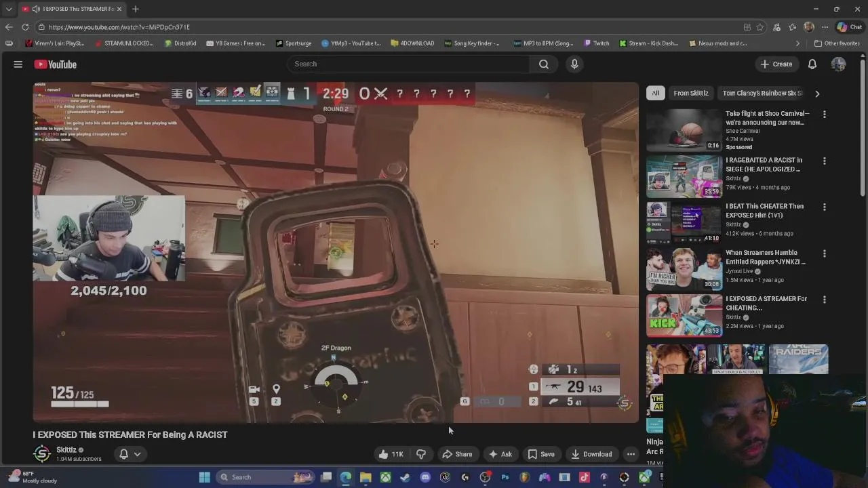Open Favorites hub icon
Screen dimensions: 868x488
tap(793, 27)
